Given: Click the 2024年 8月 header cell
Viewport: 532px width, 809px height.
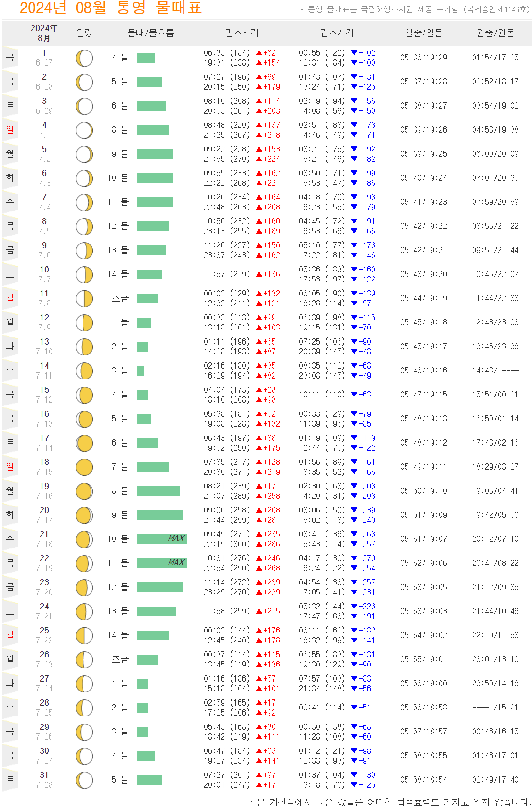Looking at the screenshot, I should [x=44, y=33].
